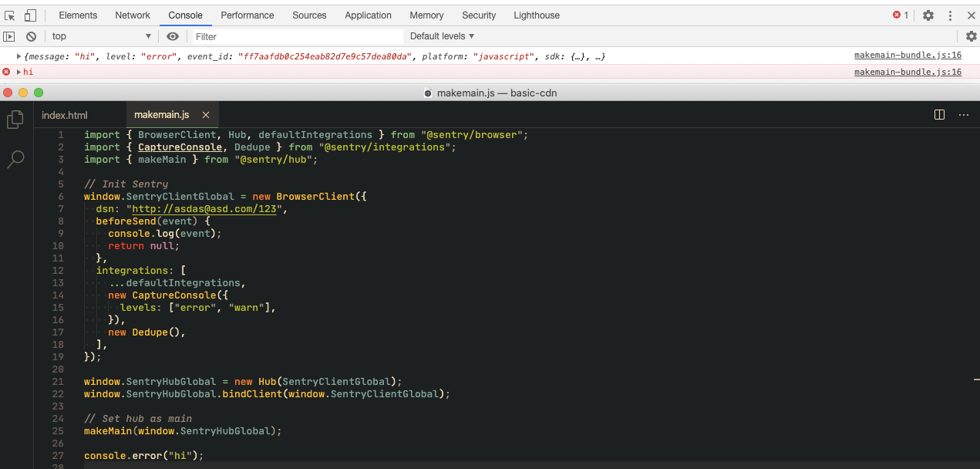Expand the logged Sentry event object
This screenshot has height=469, width=980.
coord(17,56)
